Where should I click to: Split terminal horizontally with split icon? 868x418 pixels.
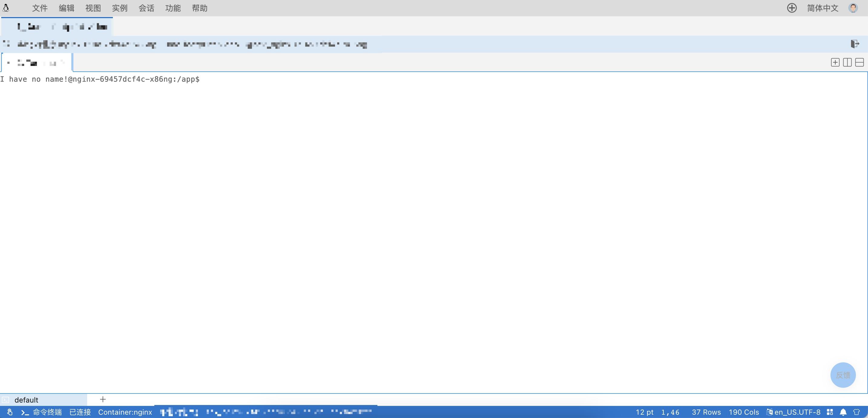pyautogui.click(x=859, y=62)
